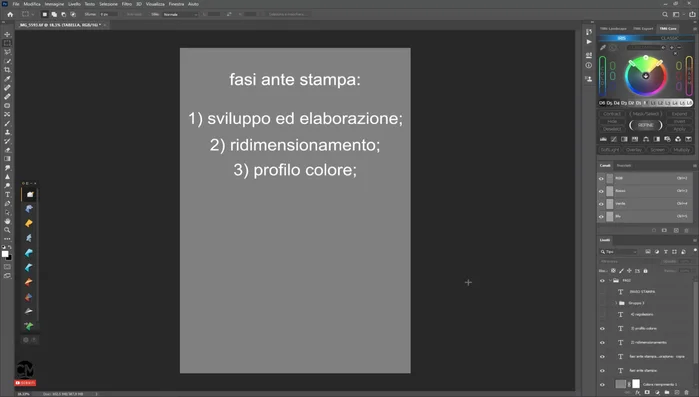Click the hue color wheel center

(x=646, y=76)
